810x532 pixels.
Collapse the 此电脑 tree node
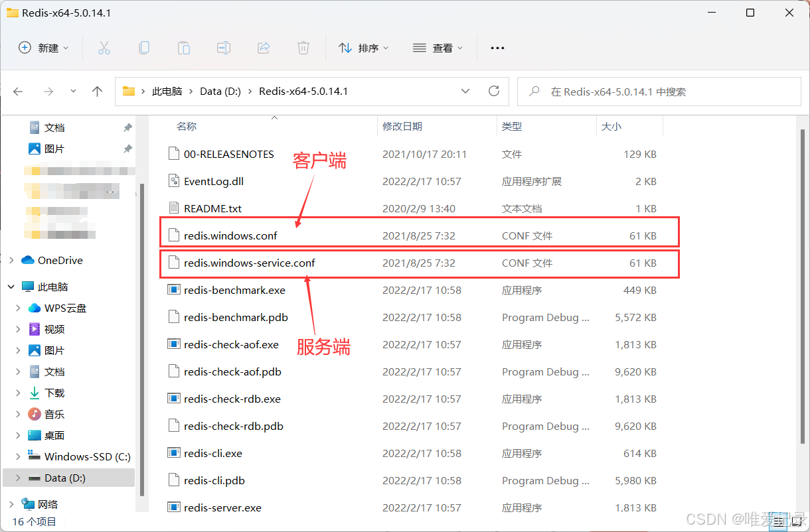pyautogui.click(x=11, y=287)
